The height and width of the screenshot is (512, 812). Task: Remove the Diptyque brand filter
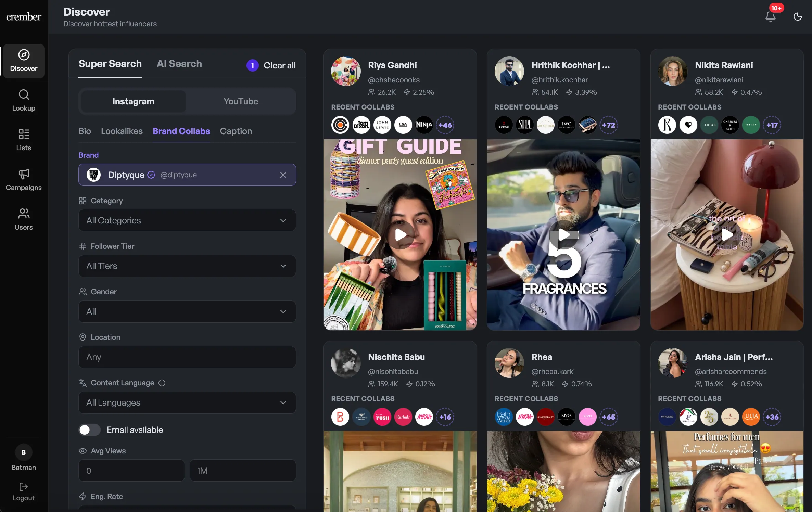[283, 175]
